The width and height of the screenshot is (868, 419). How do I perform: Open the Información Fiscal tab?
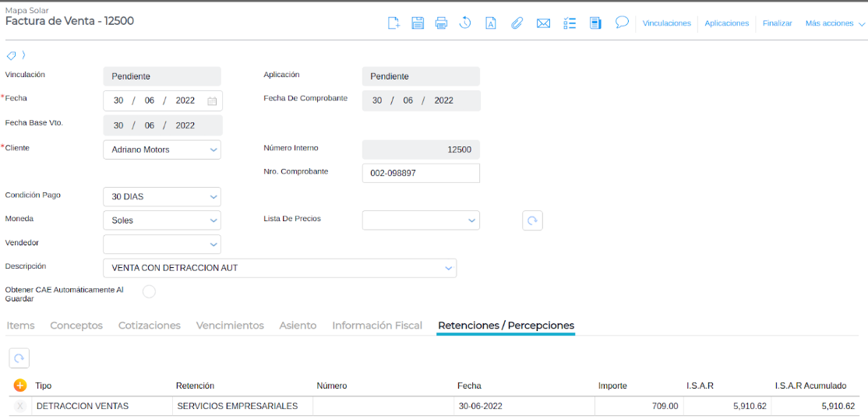[377, 326]
